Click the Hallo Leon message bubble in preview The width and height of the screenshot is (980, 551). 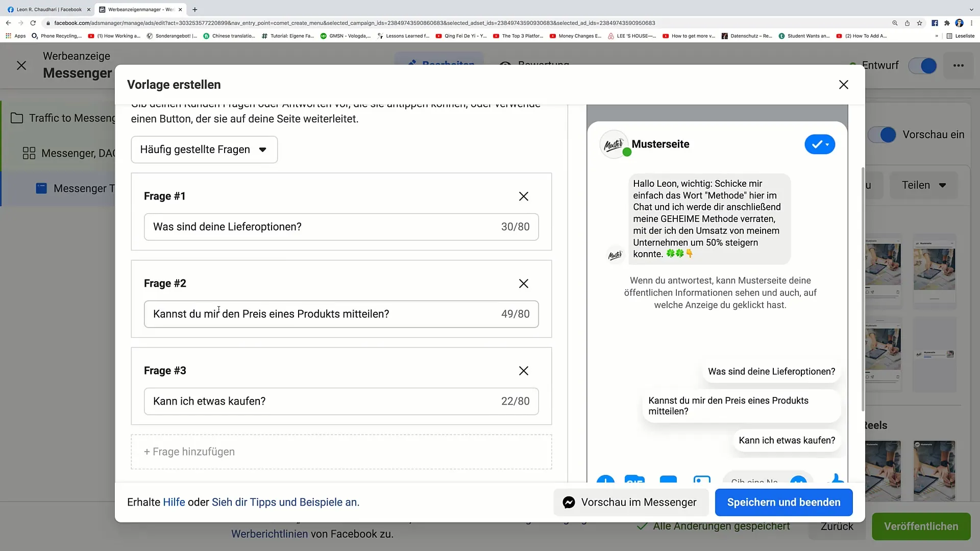coord(709,219)
